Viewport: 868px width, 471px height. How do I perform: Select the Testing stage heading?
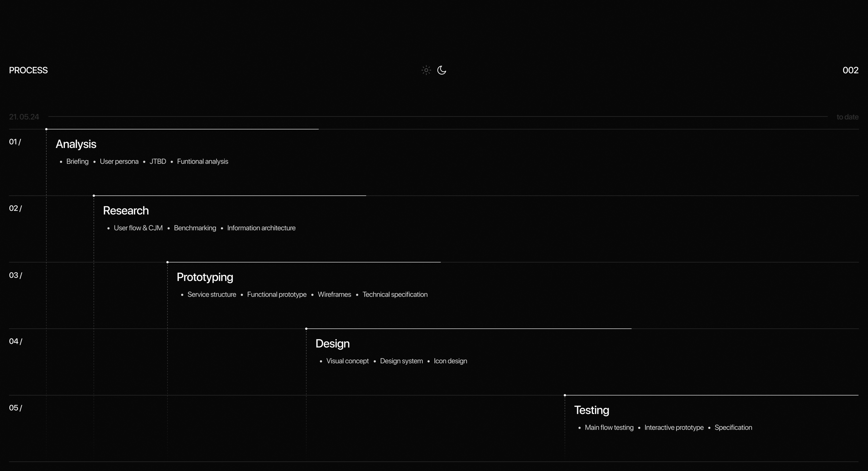591,410
